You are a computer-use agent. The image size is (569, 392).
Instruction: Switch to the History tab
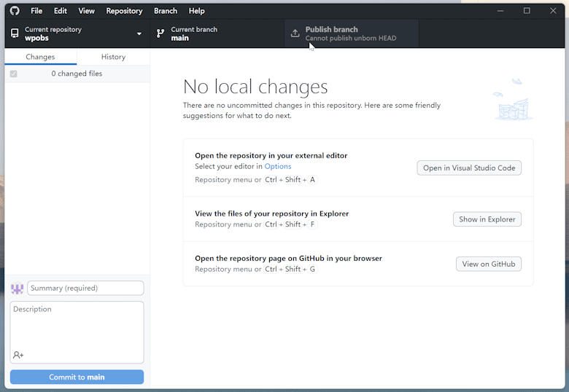[113, 57]
